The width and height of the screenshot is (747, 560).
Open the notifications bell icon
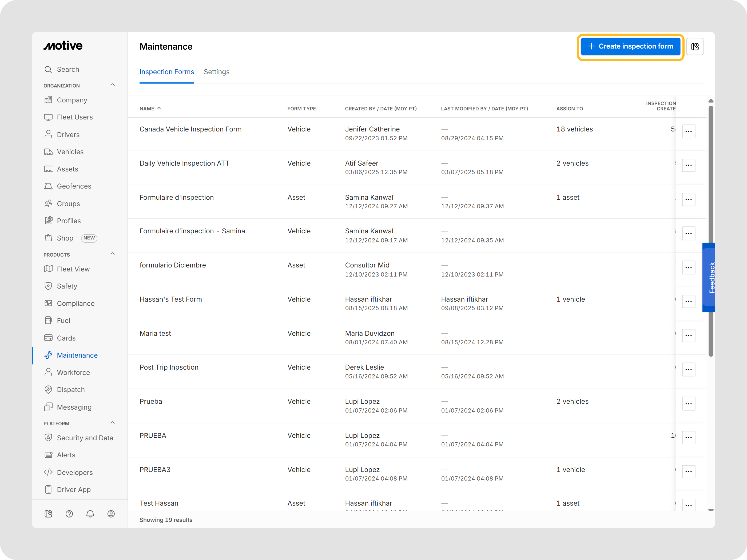(90, 514)
